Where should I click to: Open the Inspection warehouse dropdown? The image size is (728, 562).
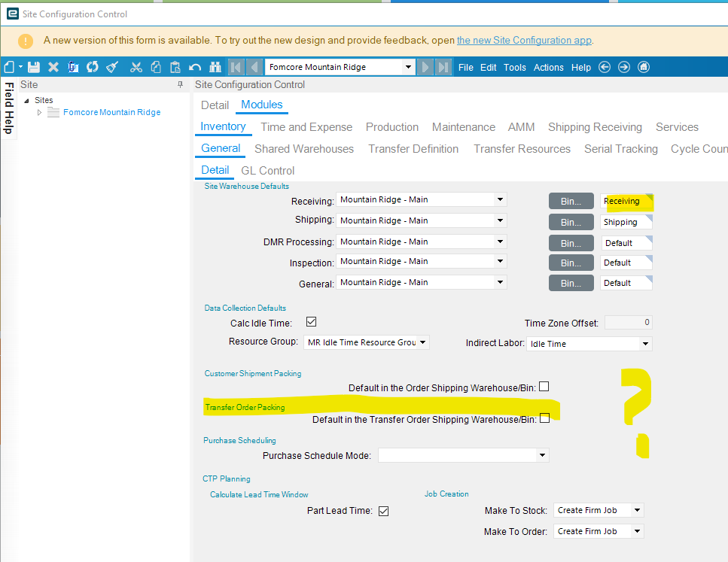tap(500, 261)
